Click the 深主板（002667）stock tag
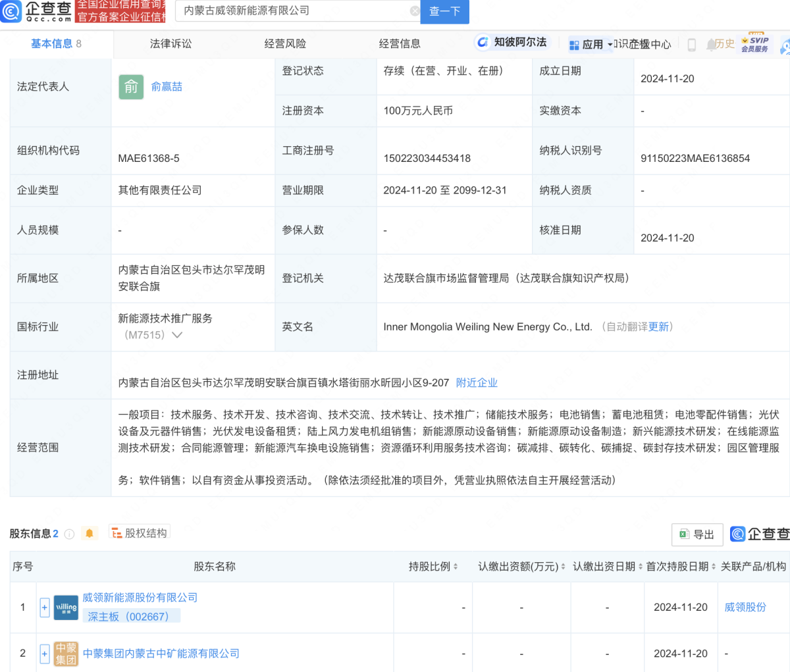 pos(131,617)
